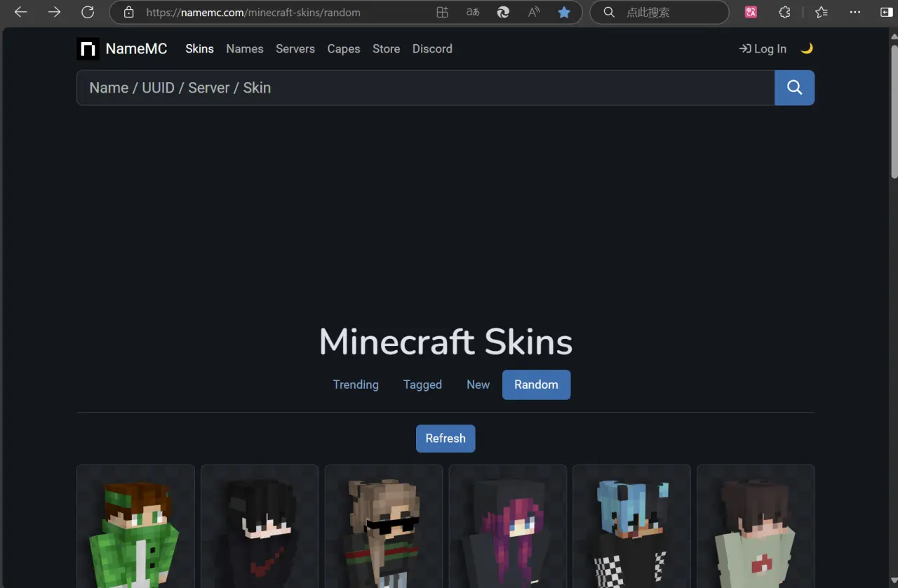Image resolution: width=898 pixels, height=588 pixels.
Task: Open the Skins menu item
Action: coord(199,48)
